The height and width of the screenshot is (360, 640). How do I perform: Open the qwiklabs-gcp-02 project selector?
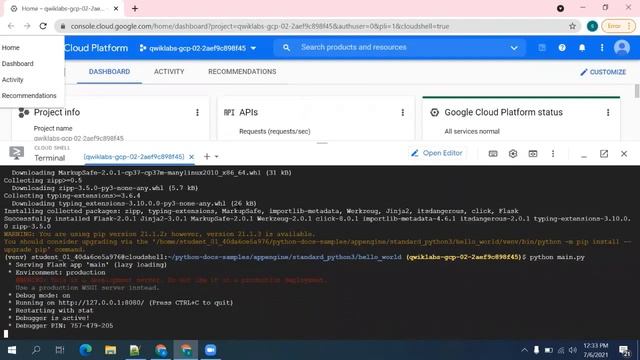point(198,48)
